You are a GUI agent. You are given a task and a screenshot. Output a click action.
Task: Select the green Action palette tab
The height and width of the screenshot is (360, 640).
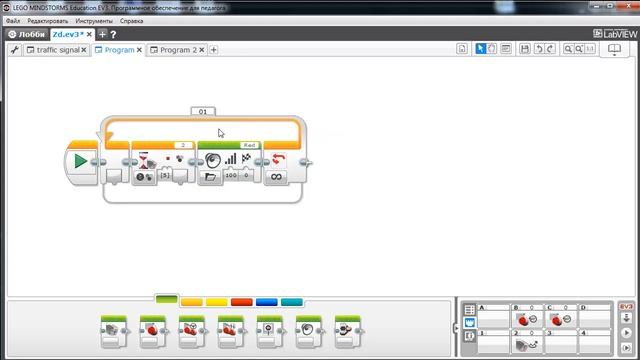point(167,300)
